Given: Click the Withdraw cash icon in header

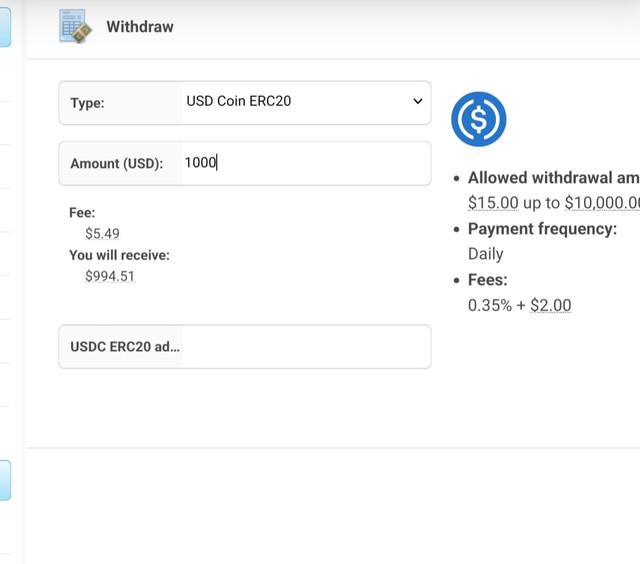Looking at the screenshot, I should [76, 27].
